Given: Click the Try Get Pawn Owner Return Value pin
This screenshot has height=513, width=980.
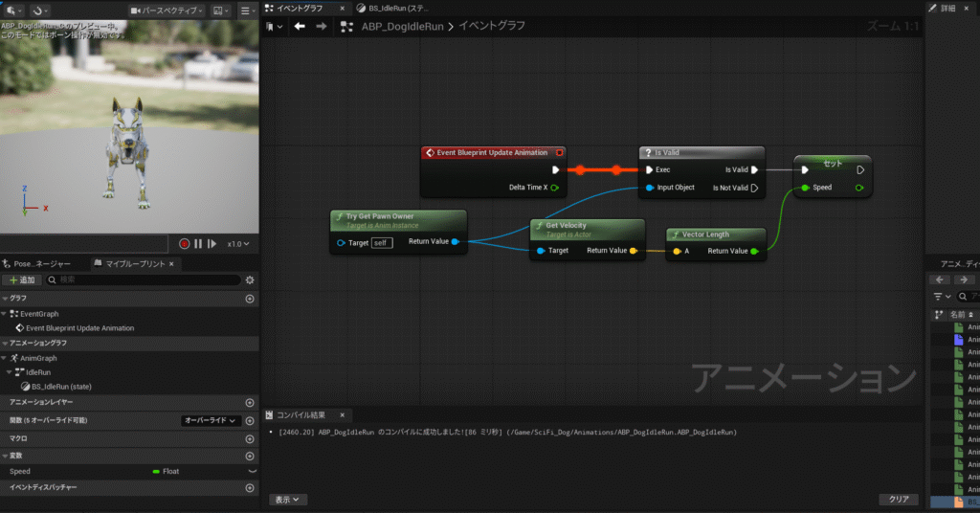Looking at the screenshot, I should click(455, 241).
